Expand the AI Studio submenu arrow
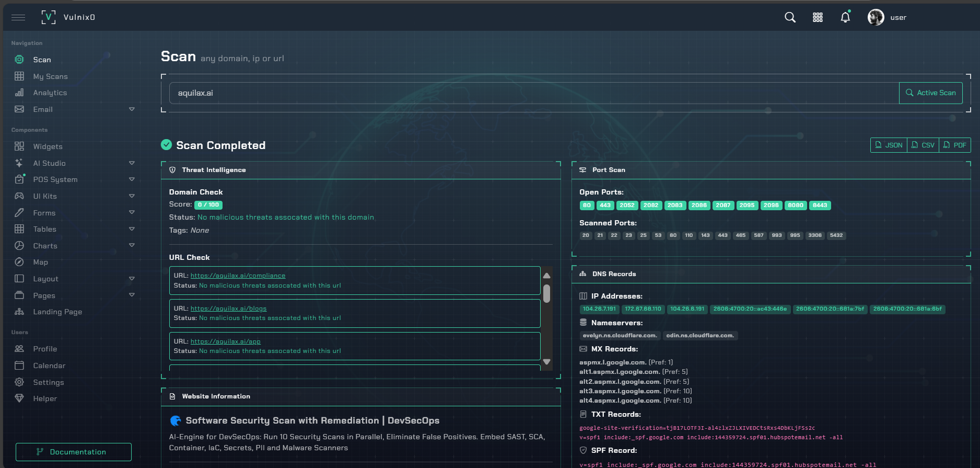 click(132, 163)
